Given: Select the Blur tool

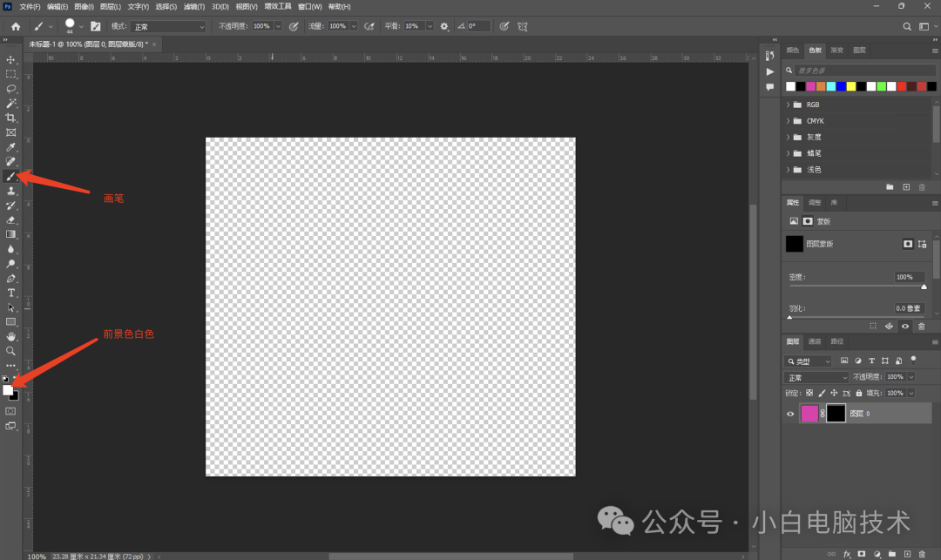Looking at the screenshot, I should [x=10, y=249].
